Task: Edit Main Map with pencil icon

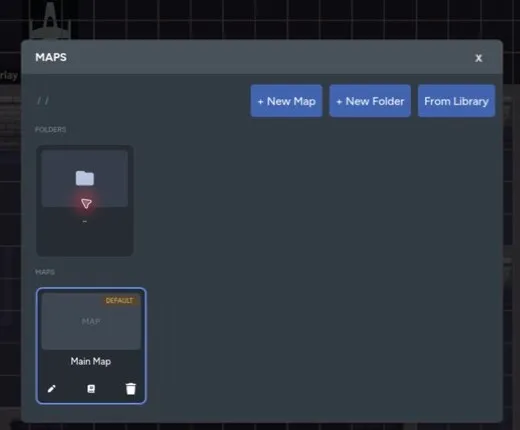Action: pyautogui.click(x=52, y=389)
